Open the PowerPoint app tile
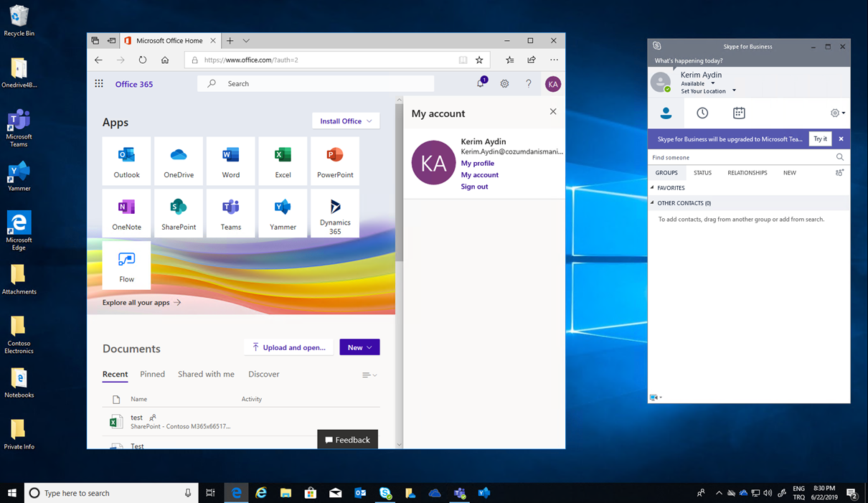 click(335, 161)
